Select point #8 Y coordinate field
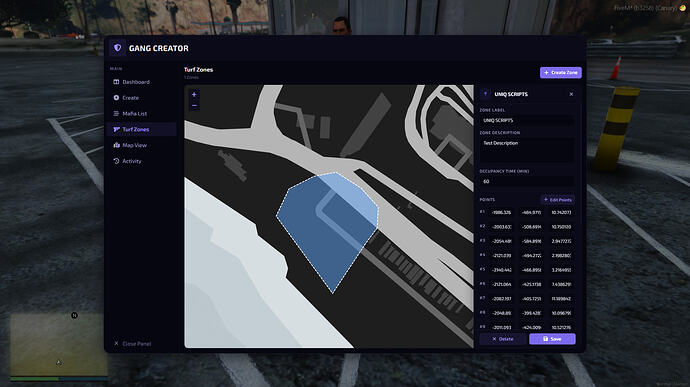 click(531, 313)
